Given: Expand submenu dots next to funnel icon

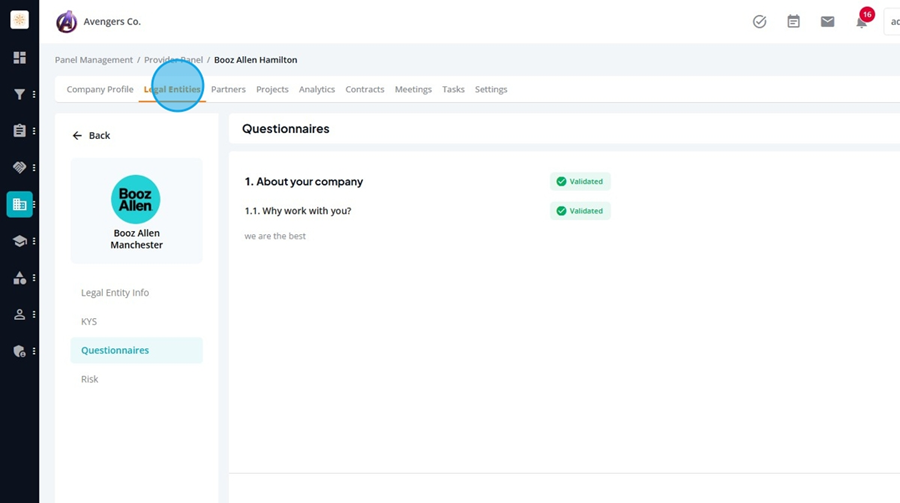Looking at the screenshot, I should click(x=34, y=94).
